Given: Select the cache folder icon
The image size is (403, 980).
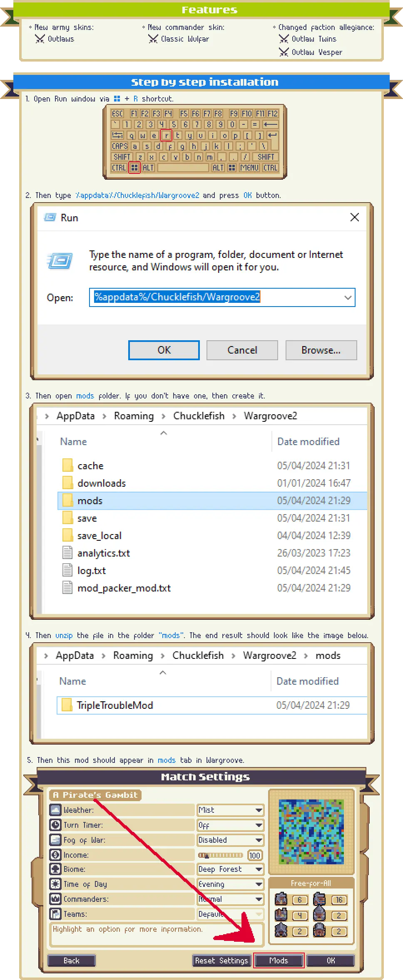Looking at the screenshot, I should [x=67, y=465].
